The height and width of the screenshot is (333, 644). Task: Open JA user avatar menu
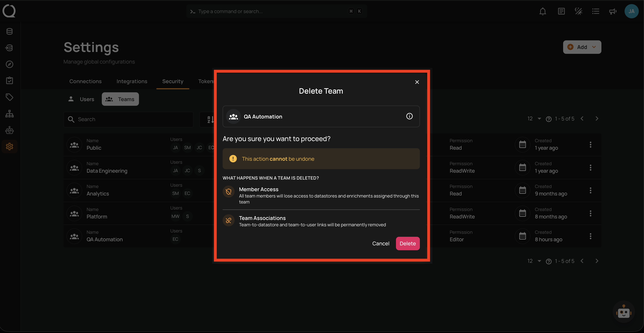click(x=631, y=11)
